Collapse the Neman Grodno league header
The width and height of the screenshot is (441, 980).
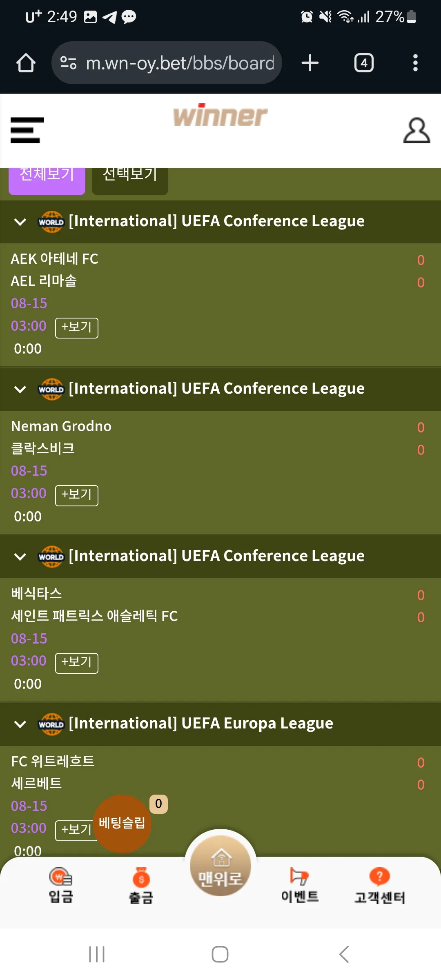pos(20,389)
